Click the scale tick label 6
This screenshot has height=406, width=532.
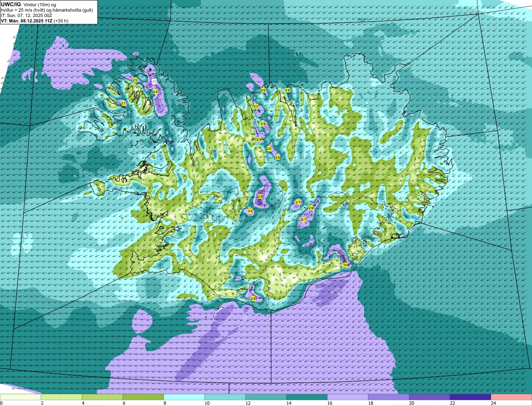click(124, 403)
